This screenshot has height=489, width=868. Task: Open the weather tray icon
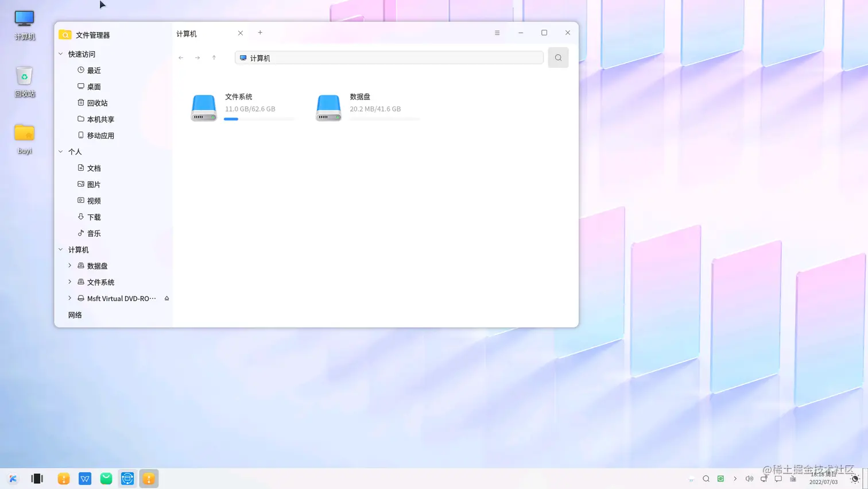(x=692, y=479)
